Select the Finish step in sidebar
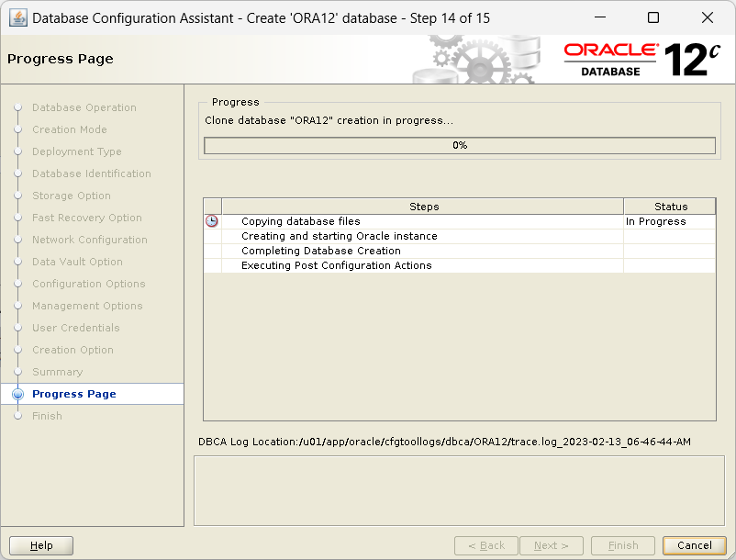The height and width of the screenshot is (560, 736). click(47, 417)
